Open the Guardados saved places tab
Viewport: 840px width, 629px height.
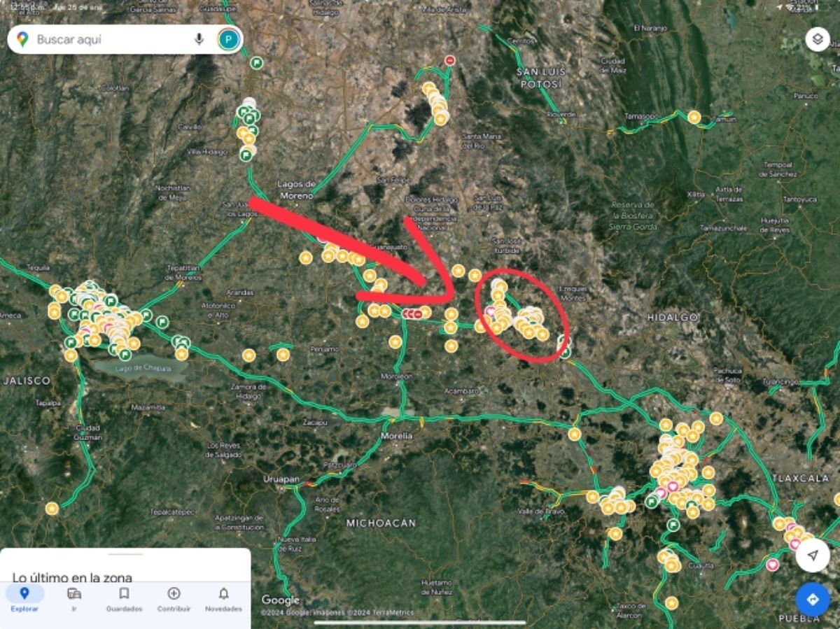coord(124,599)
